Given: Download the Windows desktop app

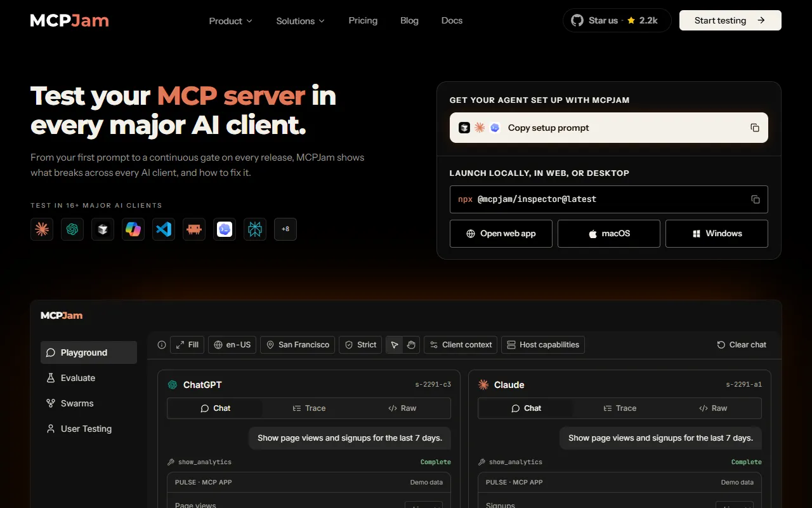Looking at the screenshot, I should click(717, 234).
